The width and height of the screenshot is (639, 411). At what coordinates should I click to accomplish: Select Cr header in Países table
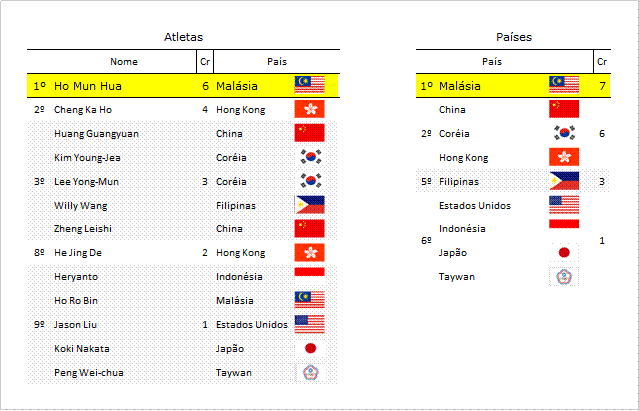(602, 62)
